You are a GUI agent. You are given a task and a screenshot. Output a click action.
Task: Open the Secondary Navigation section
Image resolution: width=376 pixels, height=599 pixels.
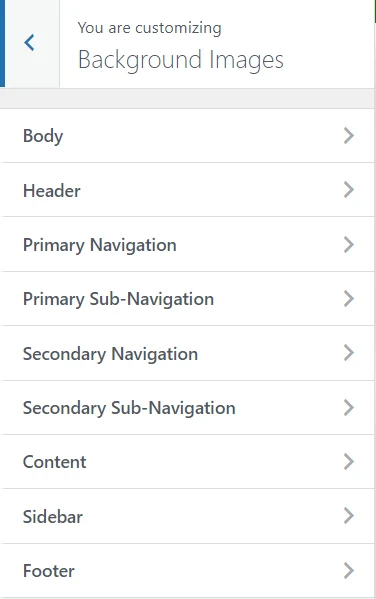coord(187,353)
